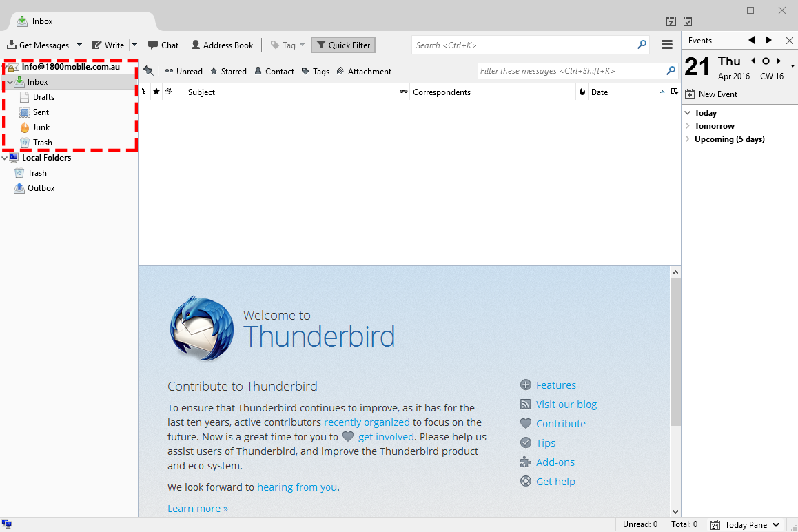The image size is (798, 532).
Task: Compose new message with Write
Action: (x=108, y=45)
